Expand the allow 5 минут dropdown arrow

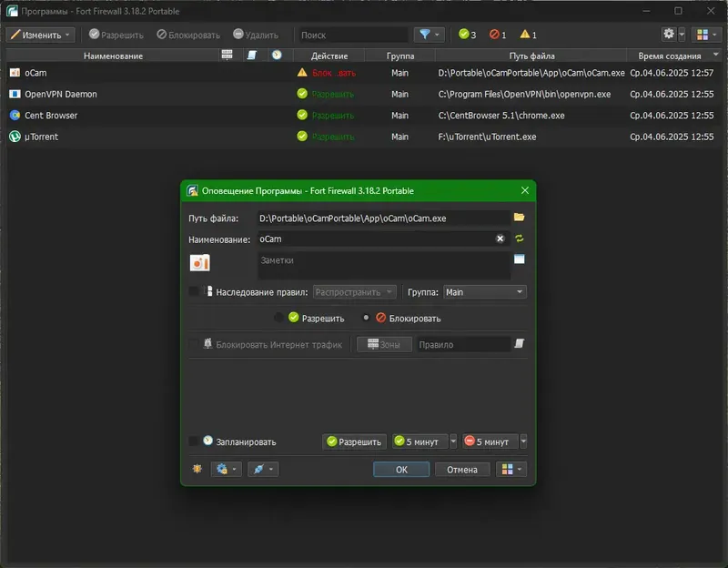tap(453, 441)
